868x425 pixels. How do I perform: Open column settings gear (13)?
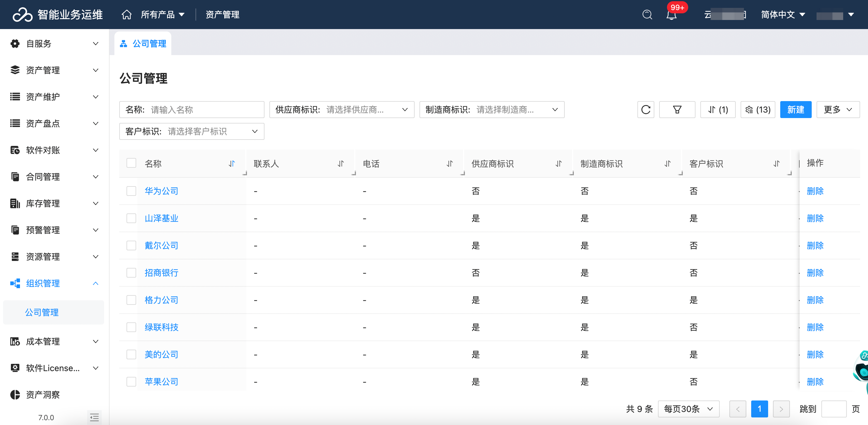pos(758,110)
